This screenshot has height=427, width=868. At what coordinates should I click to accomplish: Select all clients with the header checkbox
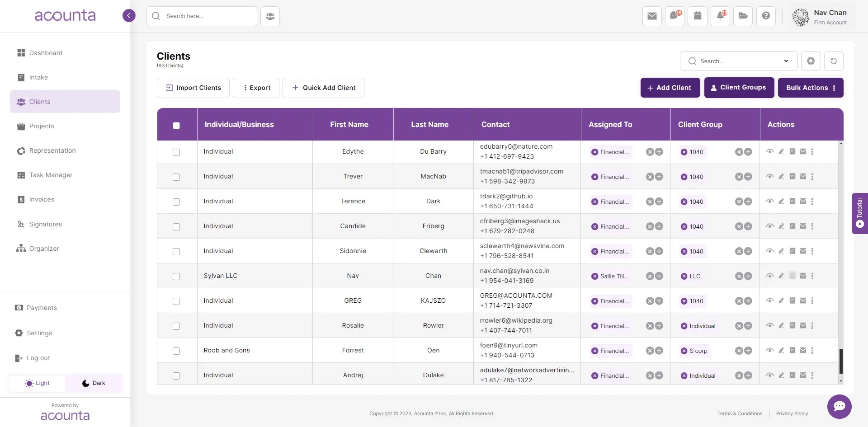coord(176,125)
